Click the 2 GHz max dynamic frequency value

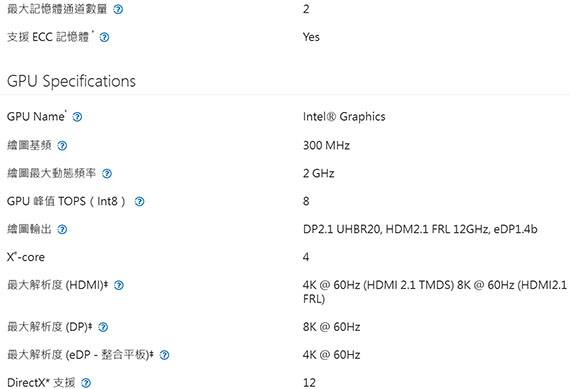point(318,173)
